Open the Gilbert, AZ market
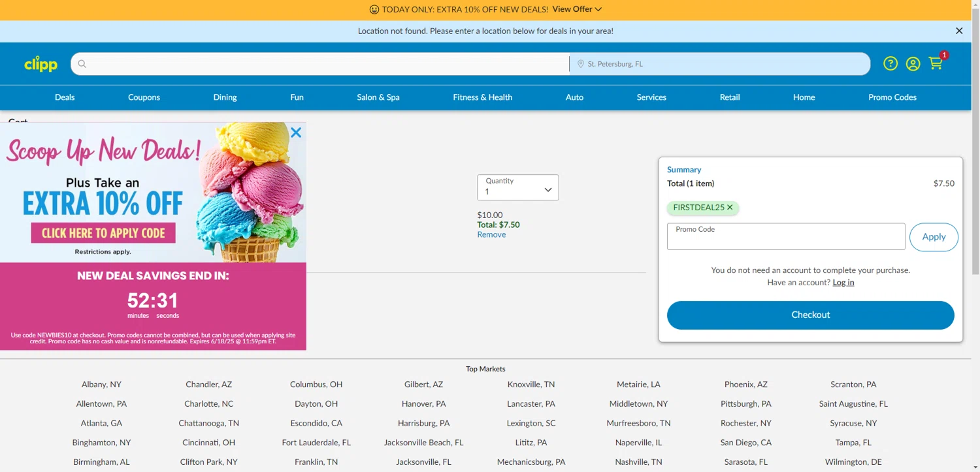The image size is (980, 472). tap(423, 385)
